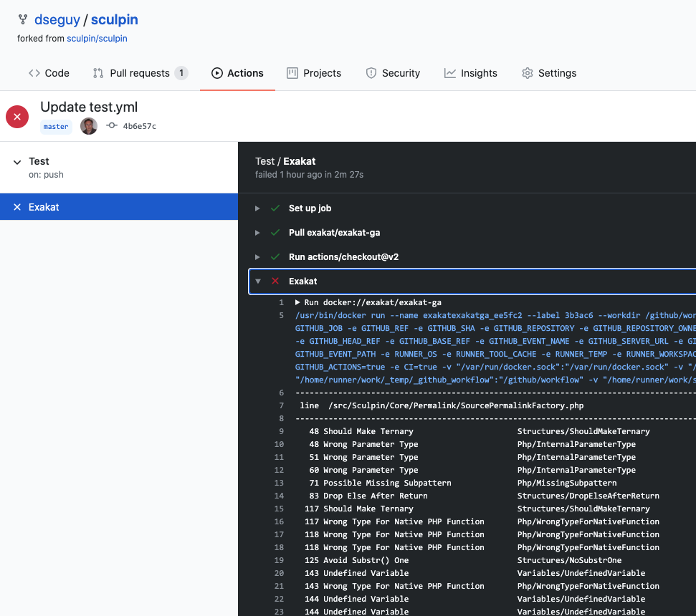The width and height of the screenshot is (696, 616).
Task: Click log line number 5
Action: click(281, 315)
